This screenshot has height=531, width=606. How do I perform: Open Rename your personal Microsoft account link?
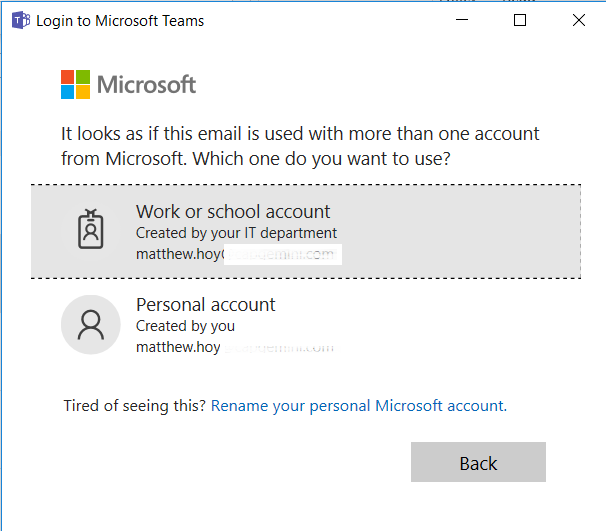359,406
